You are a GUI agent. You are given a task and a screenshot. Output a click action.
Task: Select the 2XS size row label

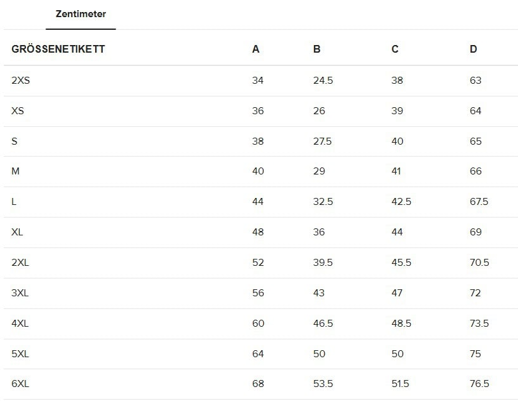(21, 81)
